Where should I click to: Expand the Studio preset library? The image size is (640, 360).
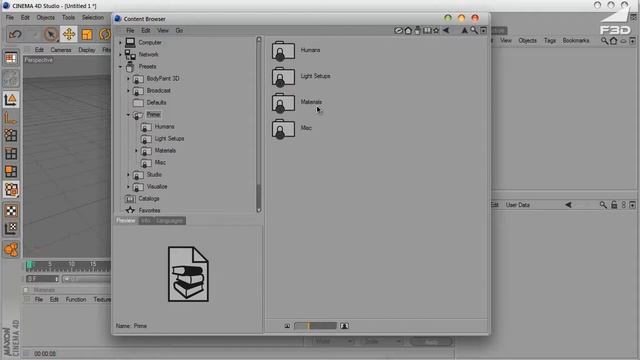(128, 175)
